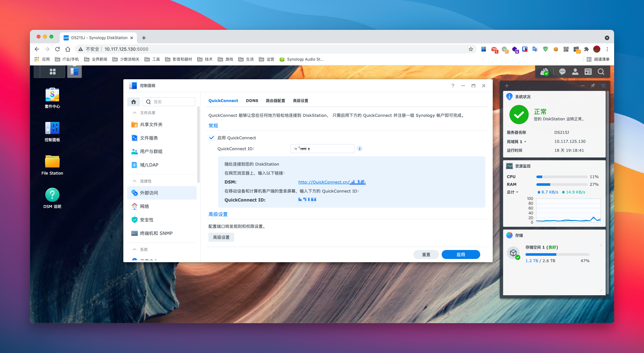Toggle the 启用 QuickConnect checkbox
Screen dimensions: 644x353
tap(212, 137)
